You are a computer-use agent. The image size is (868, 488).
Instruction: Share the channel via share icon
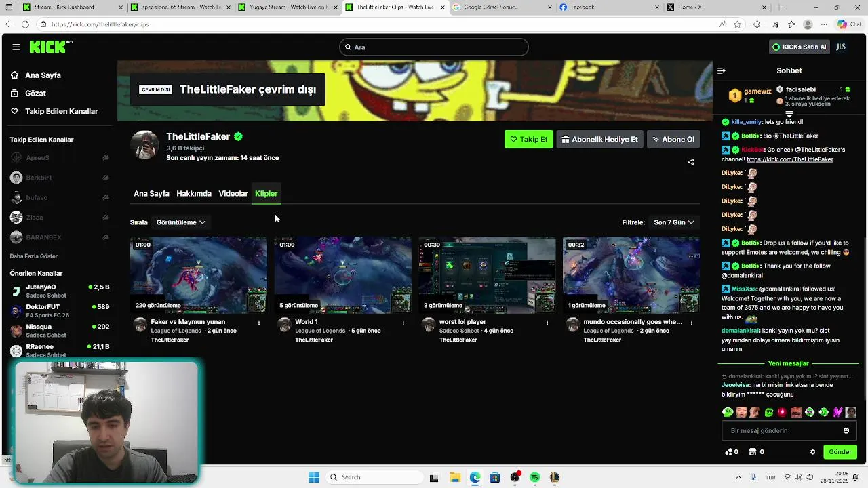click(x=690, y=161)
